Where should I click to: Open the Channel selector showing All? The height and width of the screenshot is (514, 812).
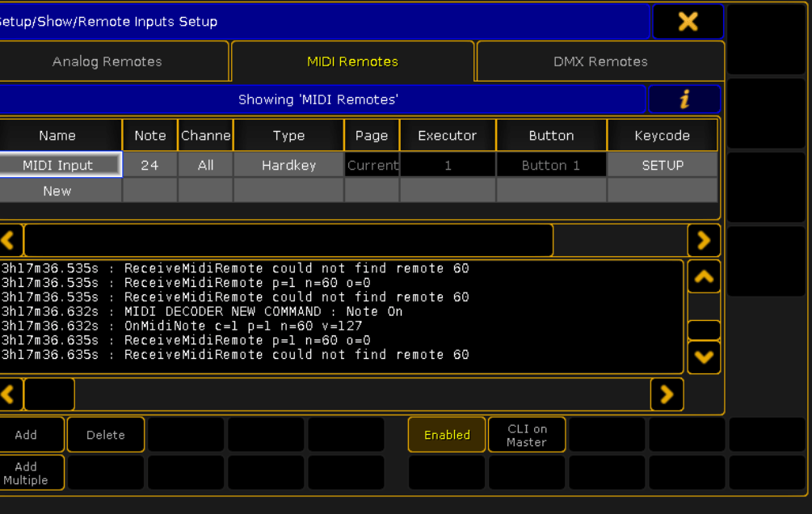click(205, 165)
